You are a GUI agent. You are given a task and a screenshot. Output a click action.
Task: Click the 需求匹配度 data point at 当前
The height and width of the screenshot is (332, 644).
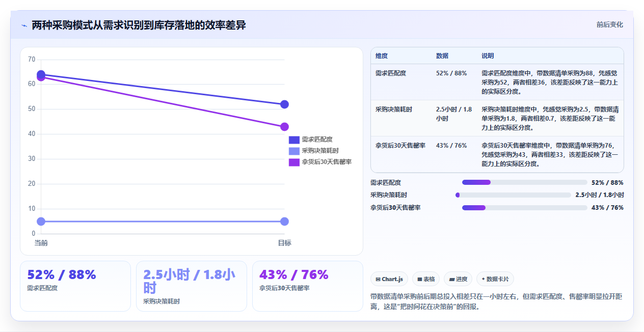click(x=41, y=74)
